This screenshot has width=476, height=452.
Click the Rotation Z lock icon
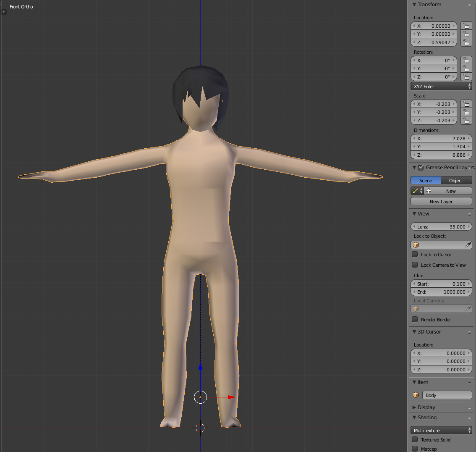(x=466, y=77)
